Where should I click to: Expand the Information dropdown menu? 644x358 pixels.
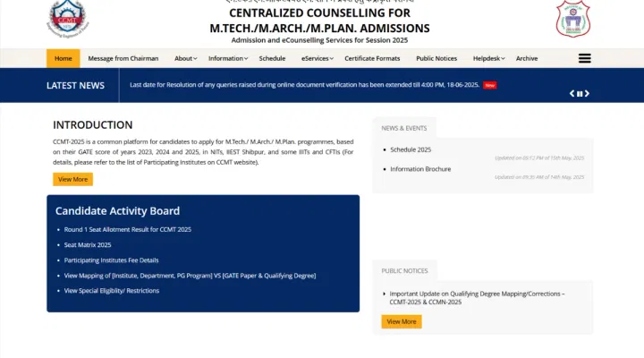coord(227,58)
